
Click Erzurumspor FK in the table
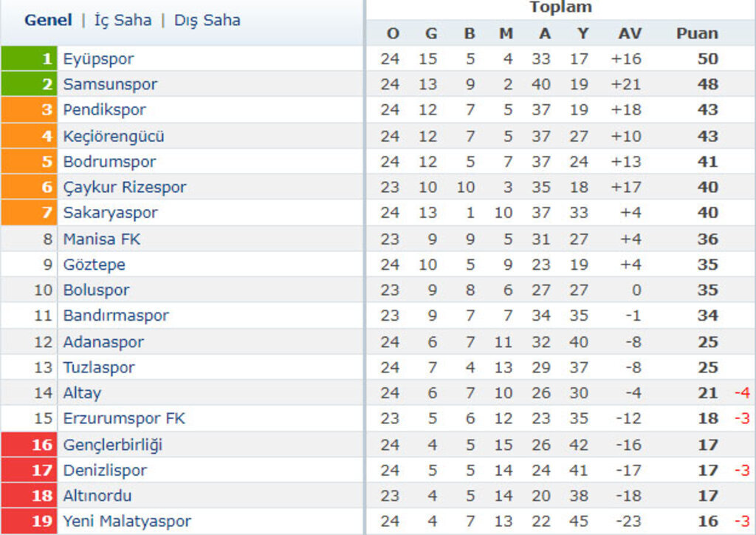pyautogui.click(x=124, y=418)
